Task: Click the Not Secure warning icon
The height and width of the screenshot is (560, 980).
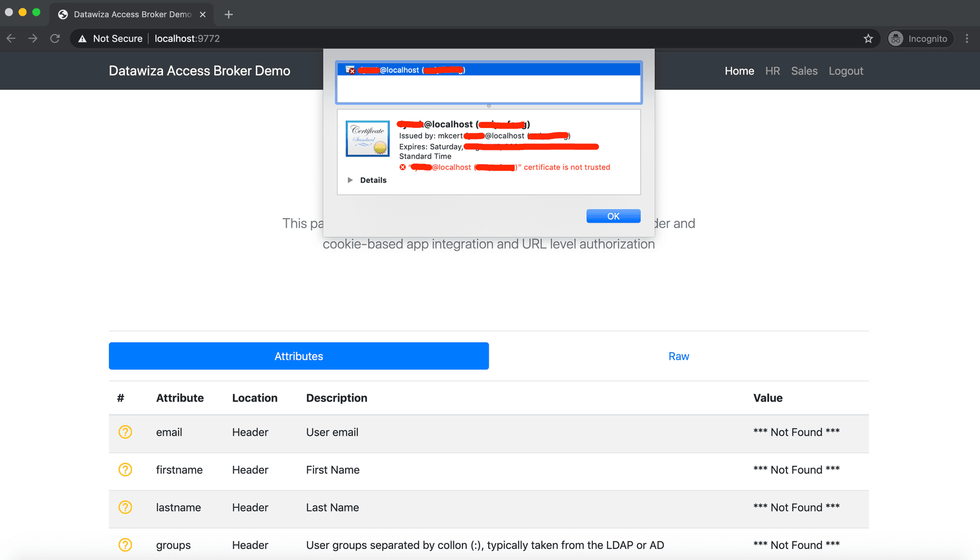Action: tap(82, 39)
